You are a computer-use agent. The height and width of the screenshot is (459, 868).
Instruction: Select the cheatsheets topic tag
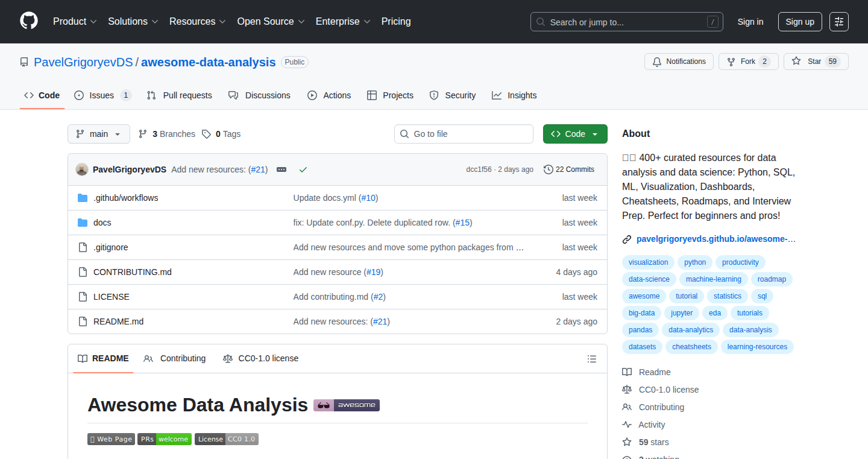[x=691, y=347]
